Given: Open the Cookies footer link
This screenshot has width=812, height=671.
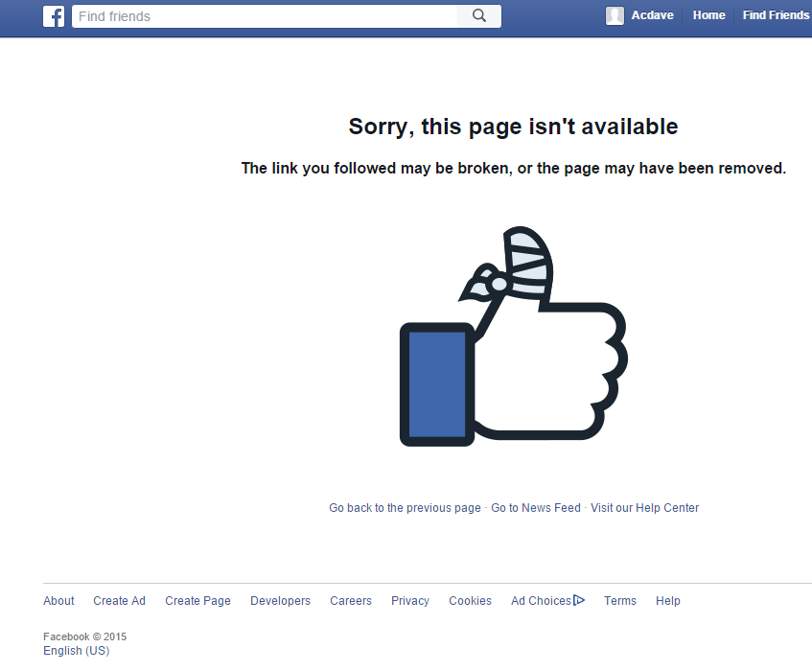Looking at the screenshot, I should point(470,601).
